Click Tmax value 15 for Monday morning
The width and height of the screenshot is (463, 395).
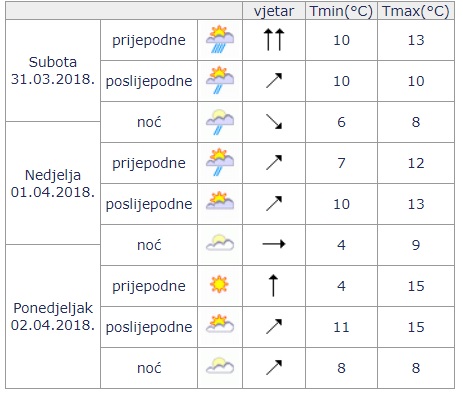point(416,286)
